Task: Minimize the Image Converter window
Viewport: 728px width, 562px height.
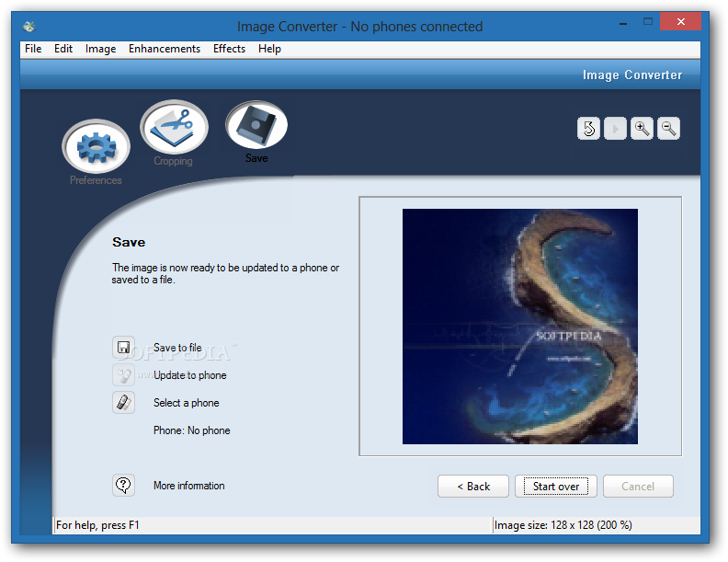Action: [x=623, y=23]
